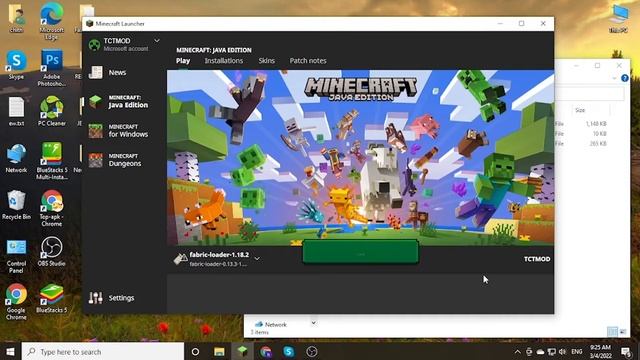This screenshot has height=360, width=640.
Task: Select the ew.txt file icon
Action: coord(16,111)
